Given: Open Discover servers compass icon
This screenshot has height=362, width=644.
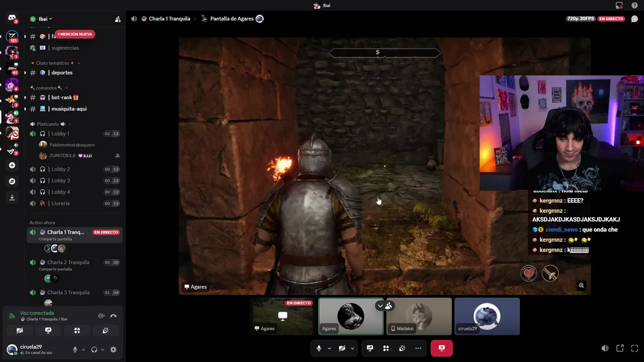Looking at the screenshot, I should coord(12,182).
